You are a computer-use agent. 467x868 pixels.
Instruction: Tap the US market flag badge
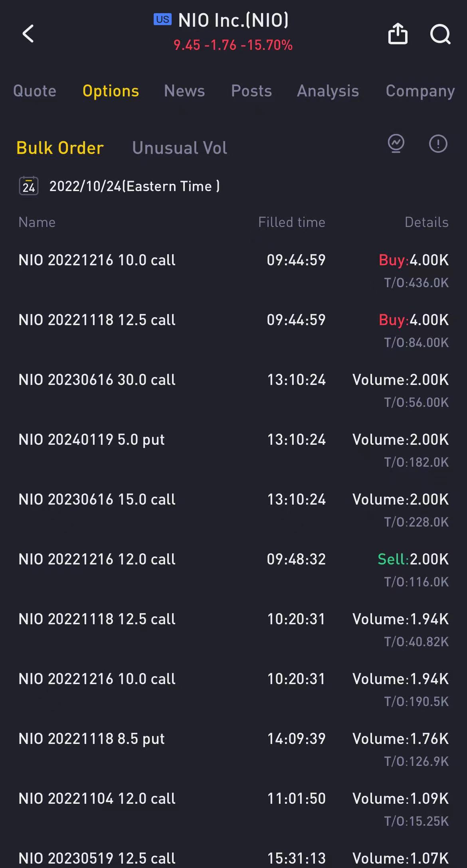tap(162, 19)
